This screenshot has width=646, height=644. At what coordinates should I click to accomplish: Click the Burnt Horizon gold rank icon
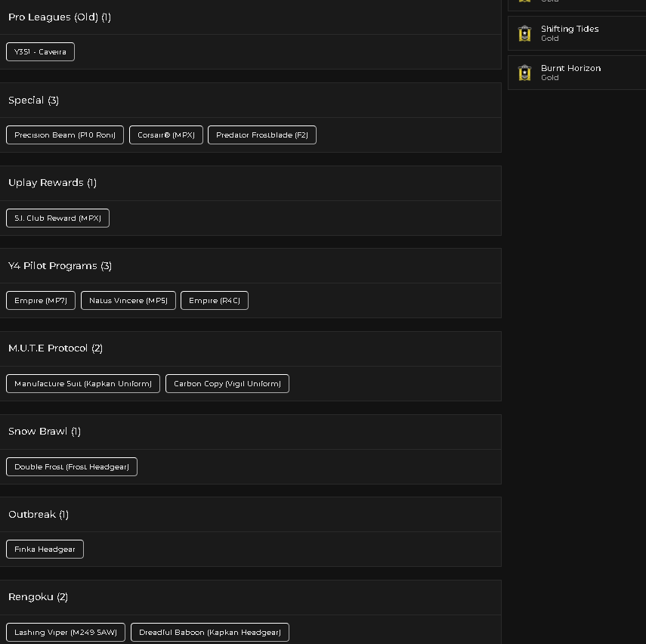click(x=524, y=73)
